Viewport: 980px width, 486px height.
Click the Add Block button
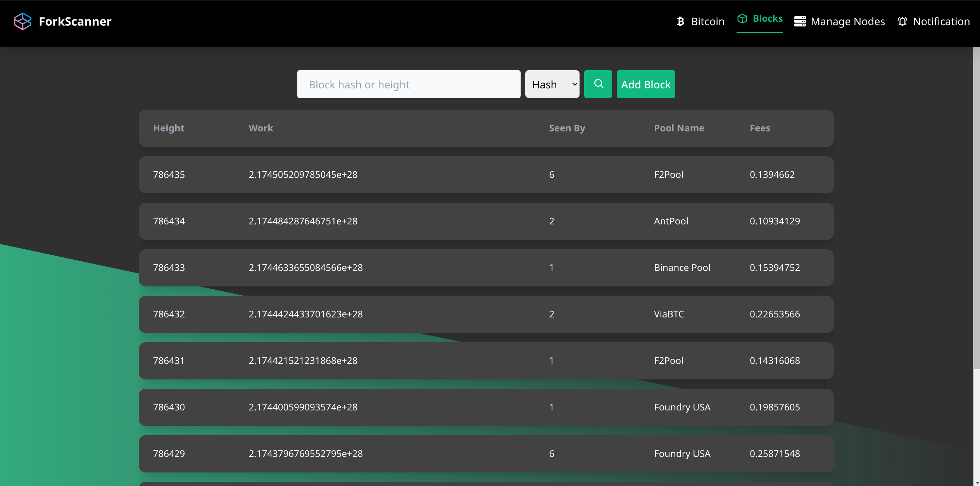pos(645,84)
